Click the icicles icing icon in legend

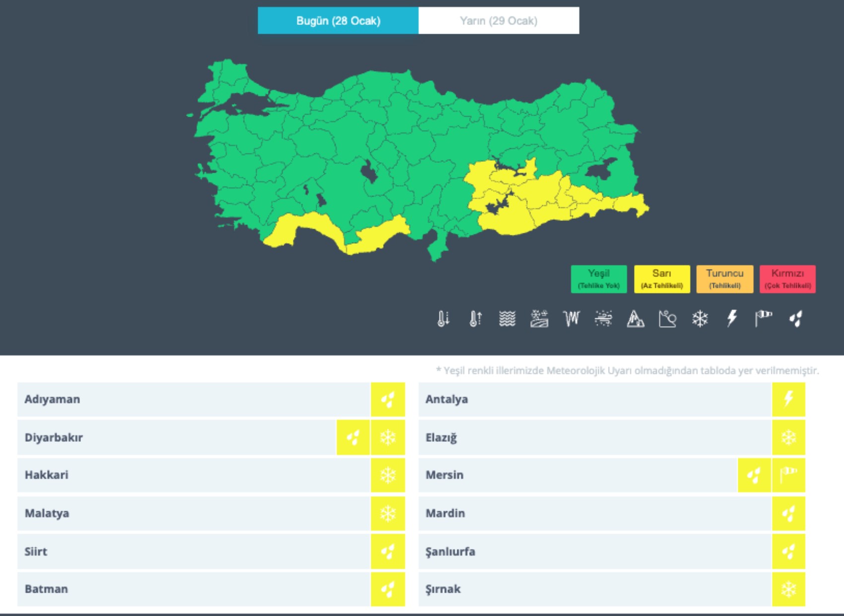pyautogui.click(x=571, y=319)
